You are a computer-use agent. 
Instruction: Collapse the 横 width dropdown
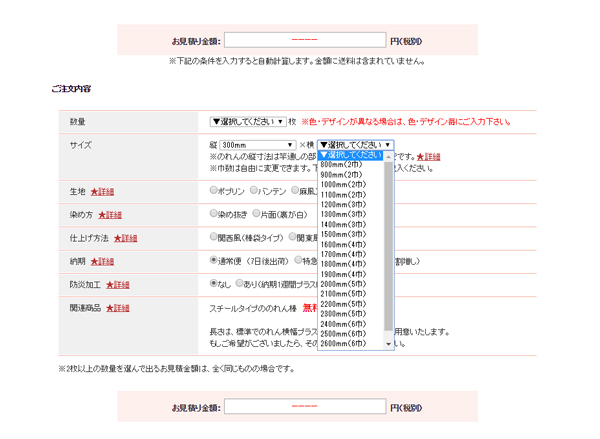(x=355, y=145)
